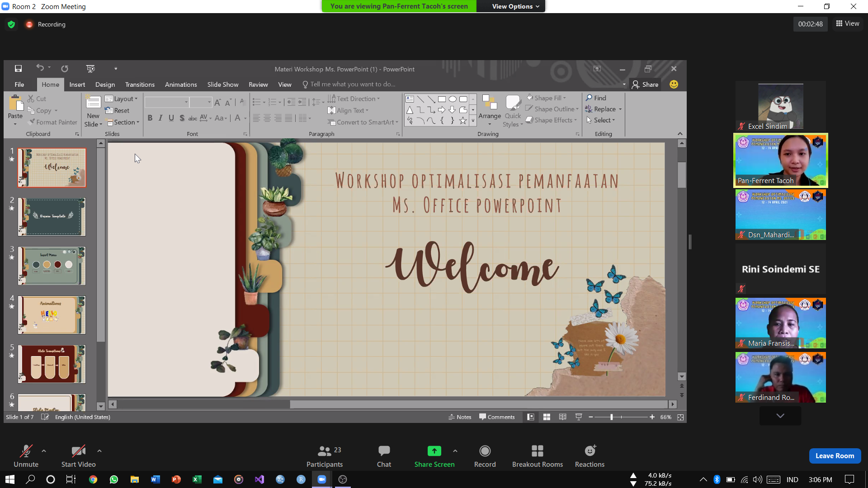
Task: Open Breakout Rooms in Zoom
Action: [x=538, y=456]
